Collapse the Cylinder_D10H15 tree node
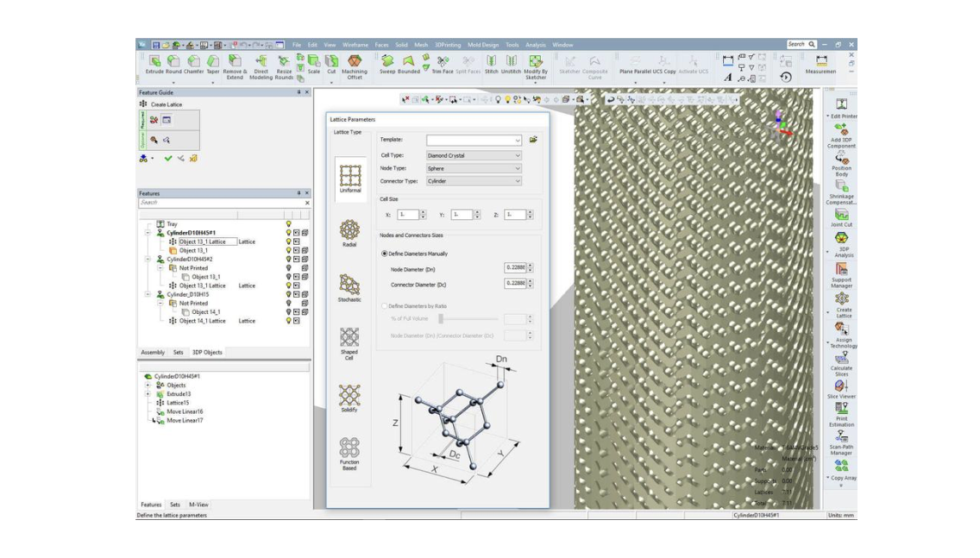 point(148,294)
